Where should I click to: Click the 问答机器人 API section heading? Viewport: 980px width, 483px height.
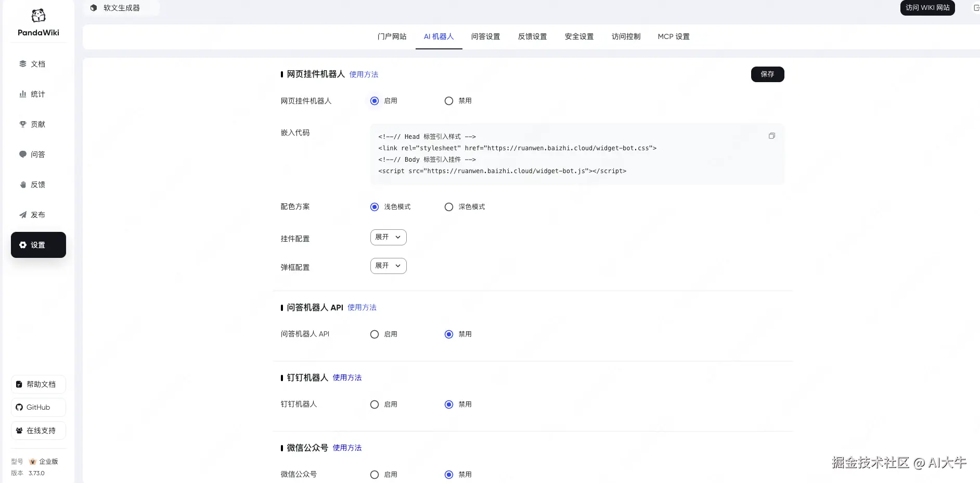(x=315, y=307)
